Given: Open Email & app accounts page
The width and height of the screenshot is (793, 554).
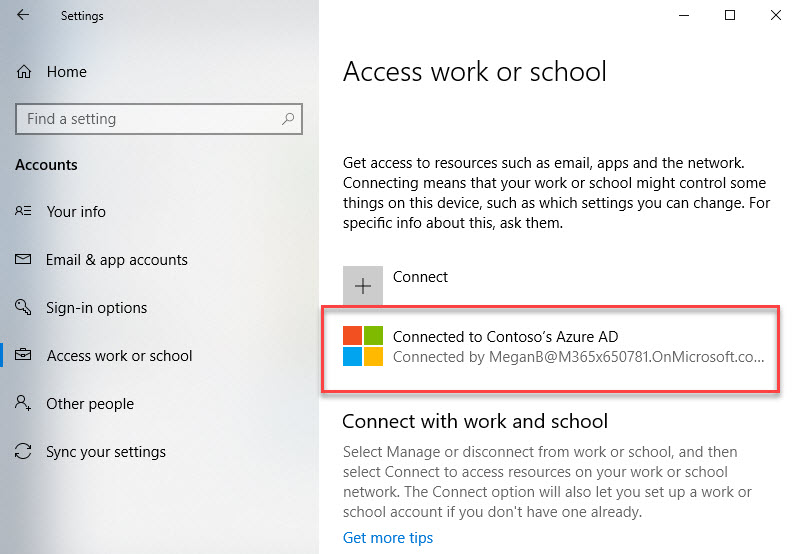Looking at the screenshot, I should (117, 260).
